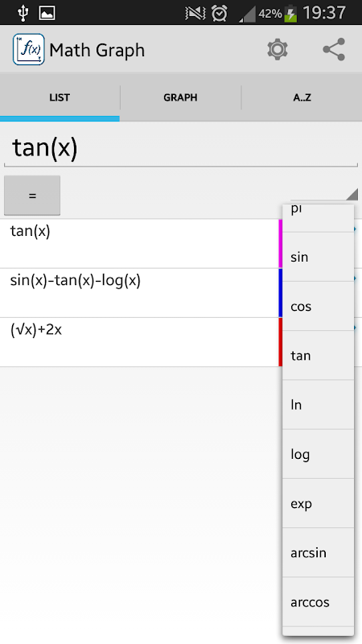Screen dimensions: 362x644
Task: Tap the battery status icon
Action: 290,14
